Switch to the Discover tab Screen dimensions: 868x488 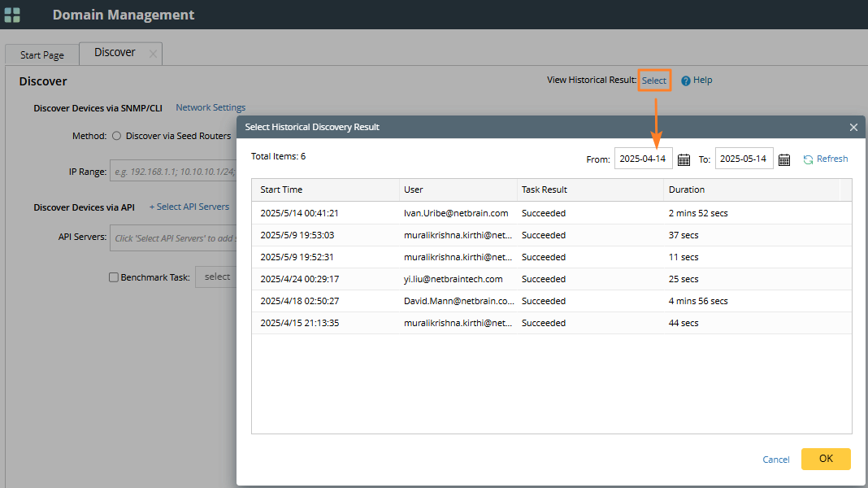(x=115, y=53)
